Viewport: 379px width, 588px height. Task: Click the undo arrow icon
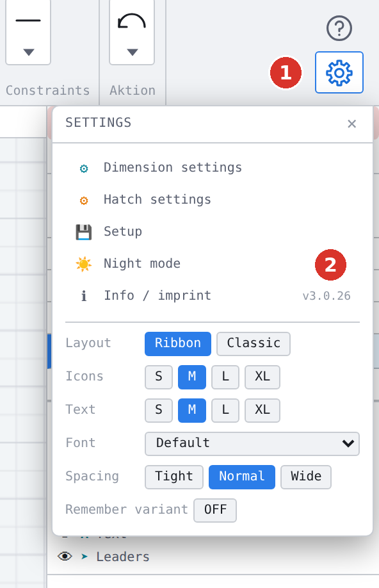click(x=132, y=21)
